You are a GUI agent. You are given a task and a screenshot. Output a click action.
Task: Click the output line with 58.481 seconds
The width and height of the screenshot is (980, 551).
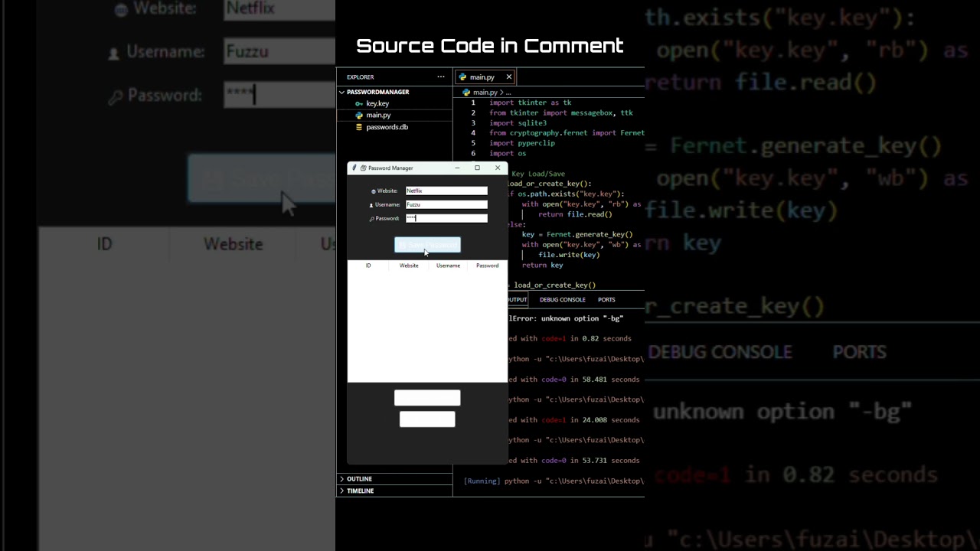pyautogui.click(x=573, y=379)
